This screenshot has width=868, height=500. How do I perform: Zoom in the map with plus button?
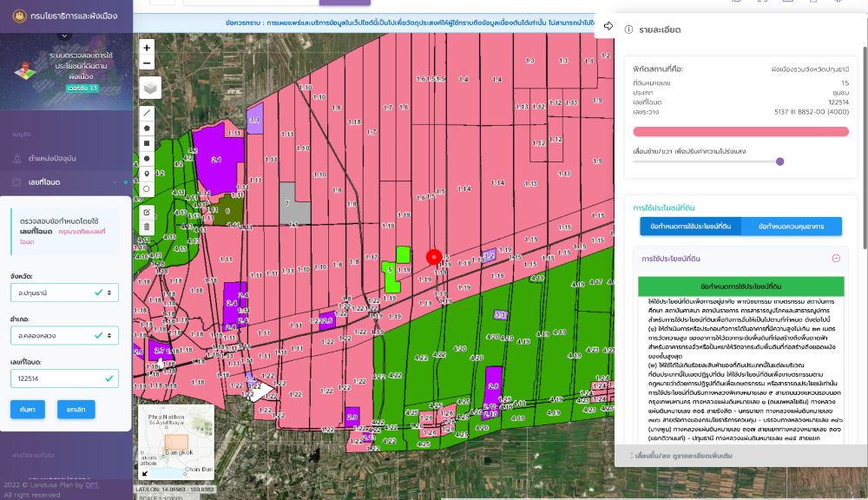pos(147,48)
